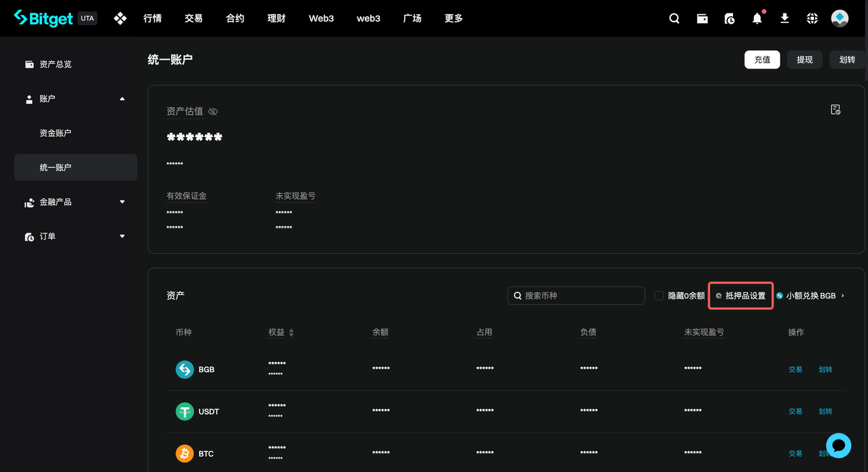This screenshot has height=472, width=868.
Task: Open the live chat support bubble
Action: point(838,446)
